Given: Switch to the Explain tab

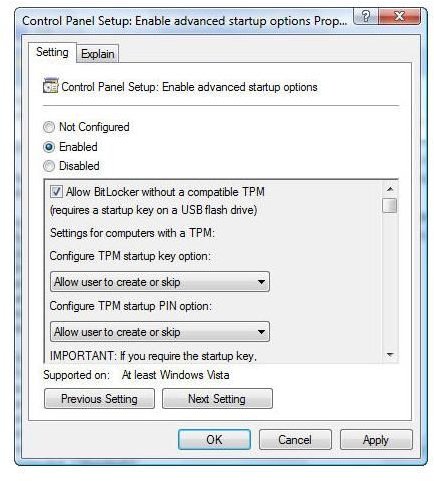Looking at the screenshot, I should (98, 54).
